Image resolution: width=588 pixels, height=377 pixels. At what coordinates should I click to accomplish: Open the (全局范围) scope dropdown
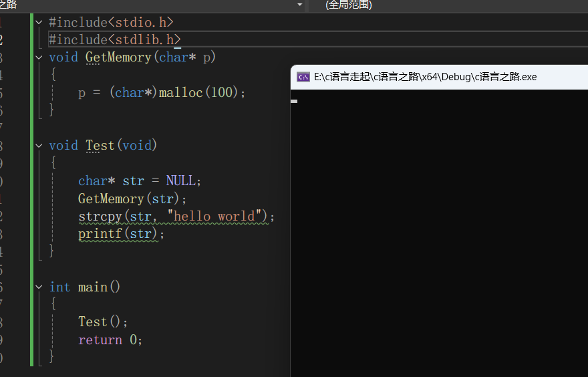point(448,5)
